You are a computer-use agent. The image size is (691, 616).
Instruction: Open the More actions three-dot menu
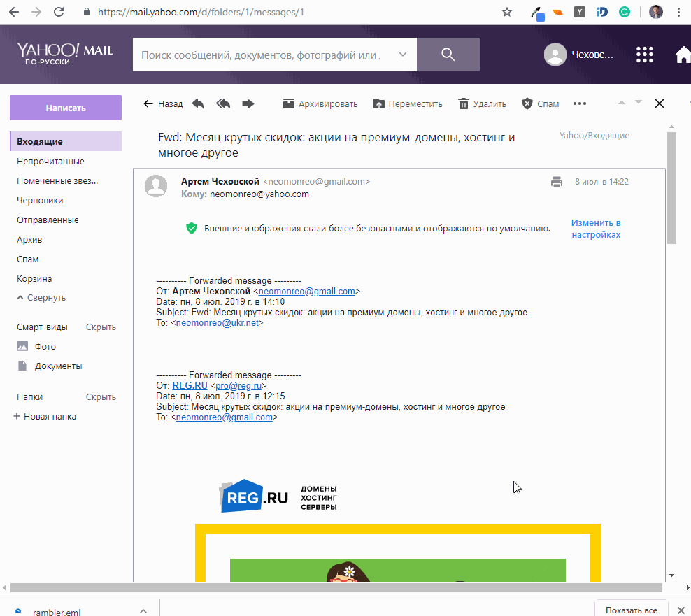[x=580, y=103]
